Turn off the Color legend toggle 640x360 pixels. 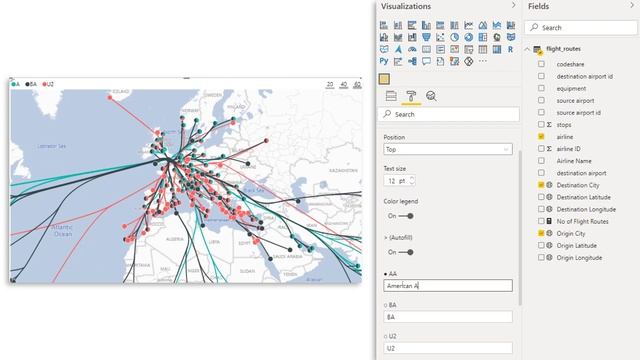pyautogui.click(x=406, y=216)
